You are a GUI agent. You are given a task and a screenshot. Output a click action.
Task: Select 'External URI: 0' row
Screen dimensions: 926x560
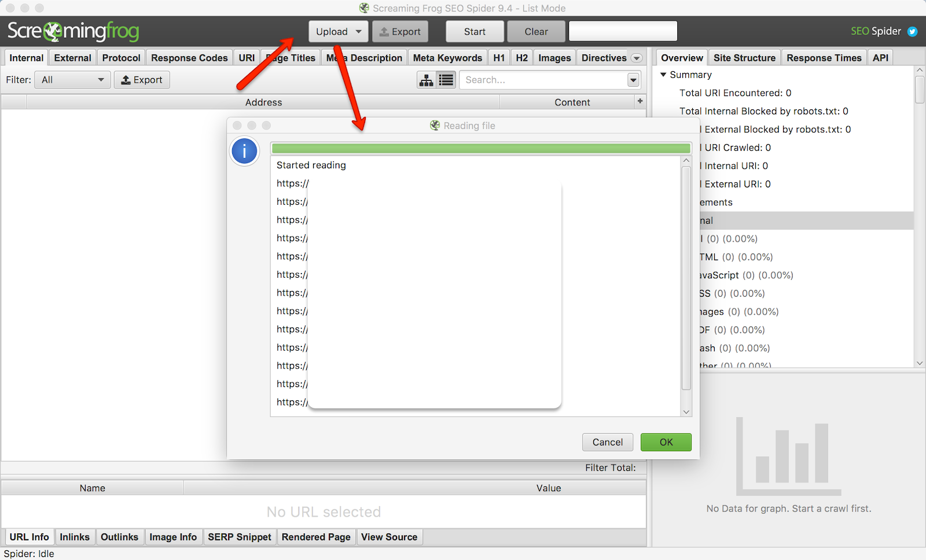tap(737, 184)
